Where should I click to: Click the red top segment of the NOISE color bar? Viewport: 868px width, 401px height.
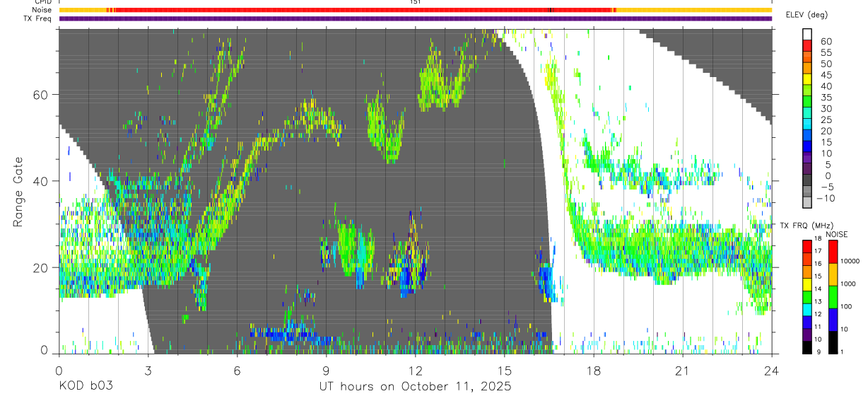point(833,251)
